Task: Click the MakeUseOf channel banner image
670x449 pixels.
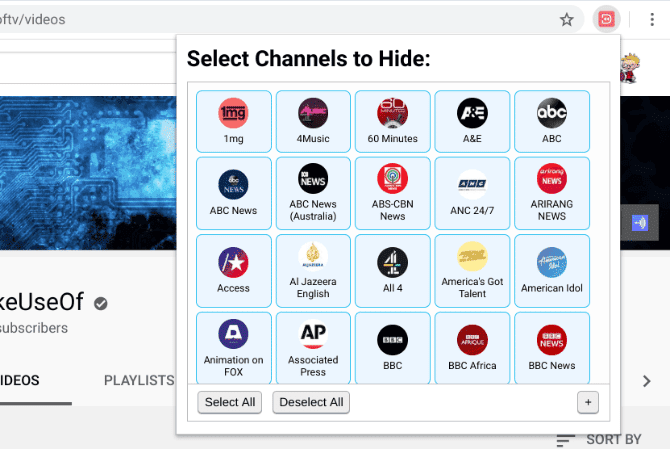Action: 88,173
